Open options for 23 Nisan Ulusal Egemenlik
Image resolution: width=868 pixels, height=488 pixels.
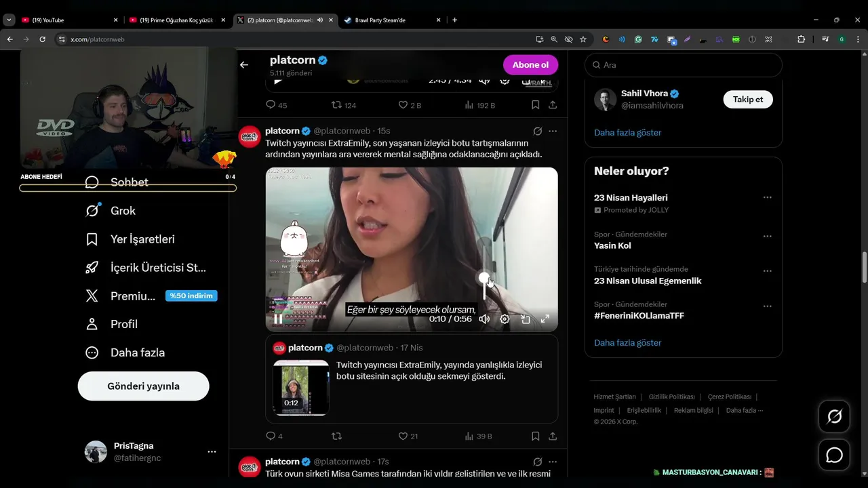pyautogui.click(x=767, y=270)
